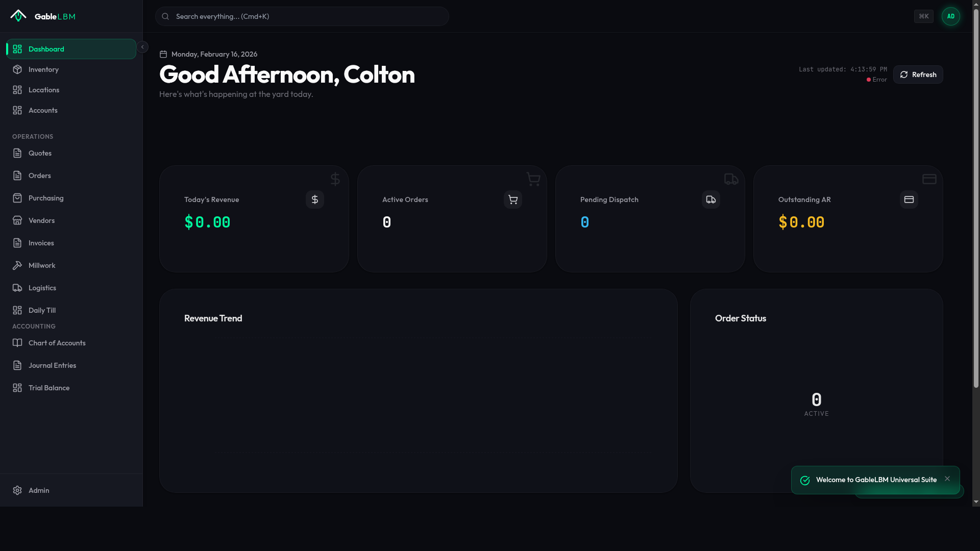Open the Inventory menu item
Viewport: 980px width, 551px height.
click(43, 69)
